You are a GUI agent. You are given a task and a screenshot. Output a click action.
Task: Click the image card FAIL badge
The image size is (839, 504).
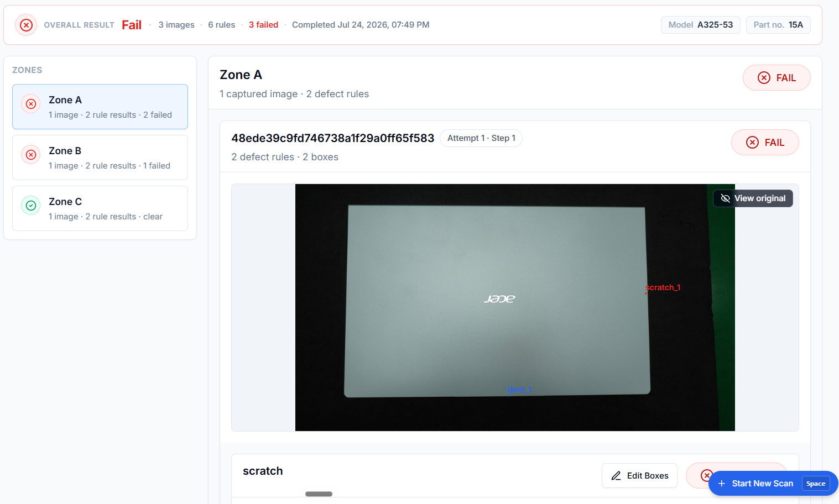pos(765,143)
